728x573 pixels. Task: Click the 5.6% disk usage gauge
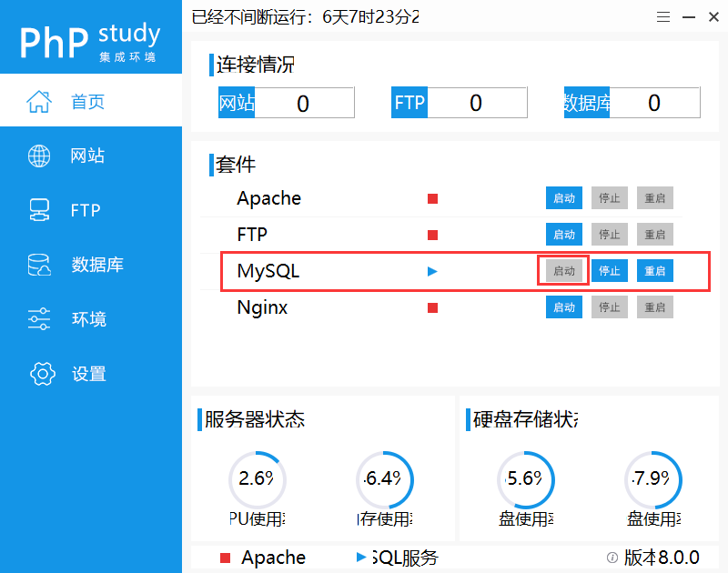[526, 479]
